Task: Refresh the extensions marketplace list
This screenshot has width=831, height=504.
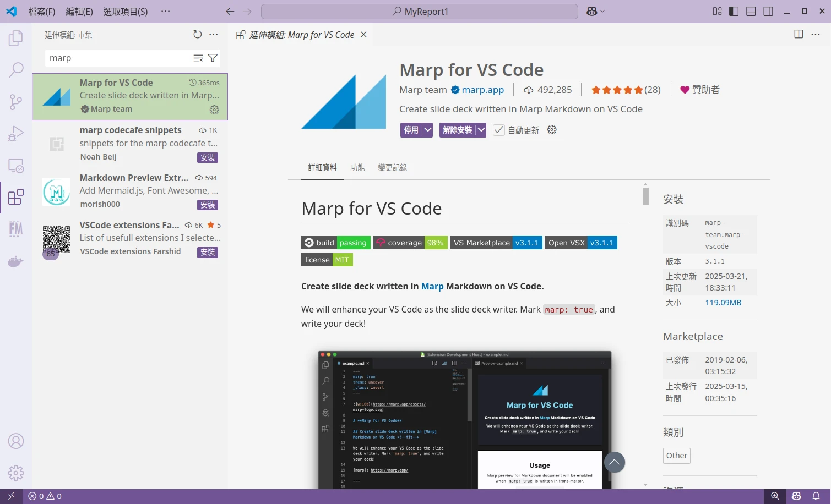Action: (x=197, y=35)
